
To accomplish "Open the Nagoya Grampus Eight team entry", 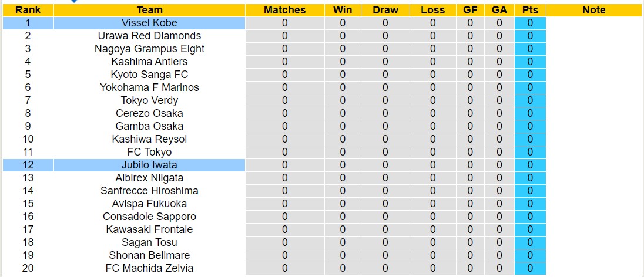I will tap(149, 49).
